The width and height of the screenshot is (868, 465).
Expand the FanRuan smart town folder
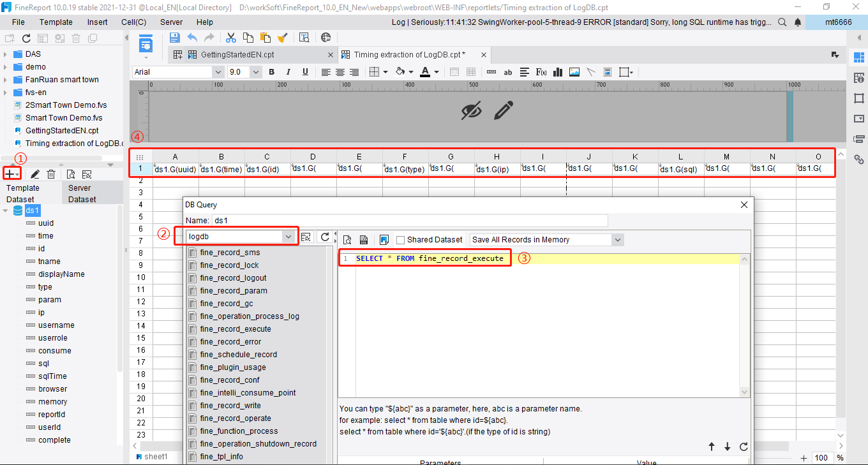pyautogui.click(x=5, y=80)
